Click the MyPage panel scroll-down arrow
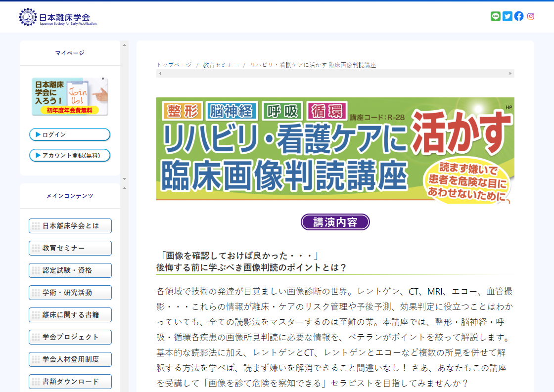Image resolution: width=554 pixels, height=392 pixels. [x=124, y=178]
